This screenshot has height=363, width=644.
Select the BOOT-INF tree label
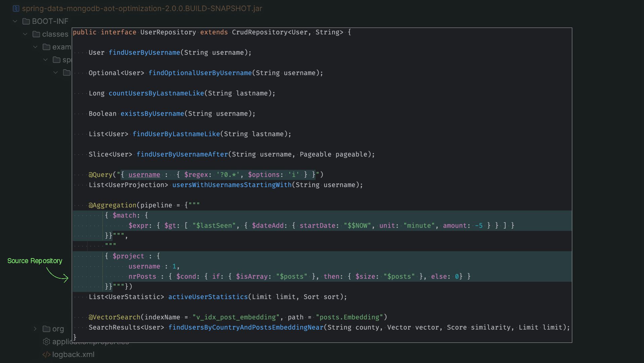point(50,21)
